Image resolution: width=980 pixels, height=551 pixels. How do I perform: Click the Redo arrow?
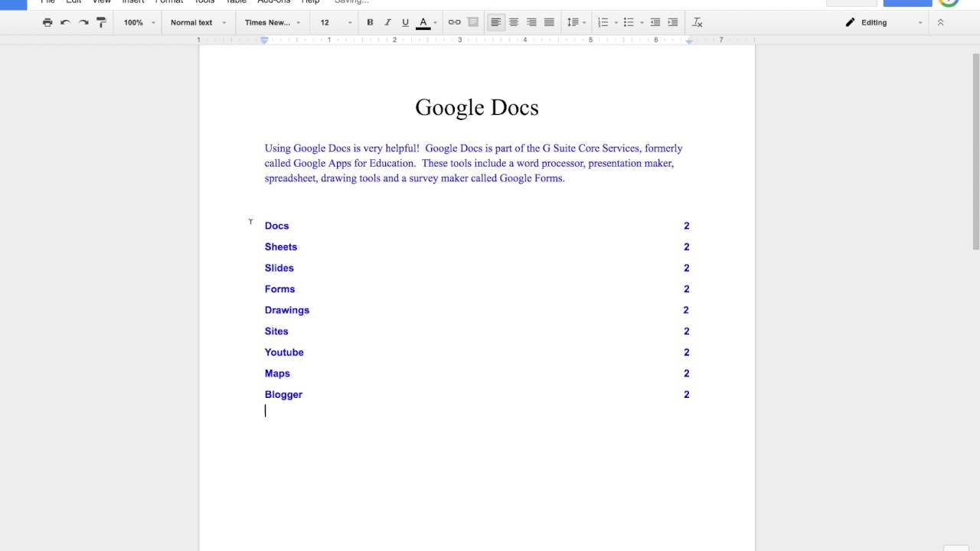pyautogui.click(x=83, y=23)
